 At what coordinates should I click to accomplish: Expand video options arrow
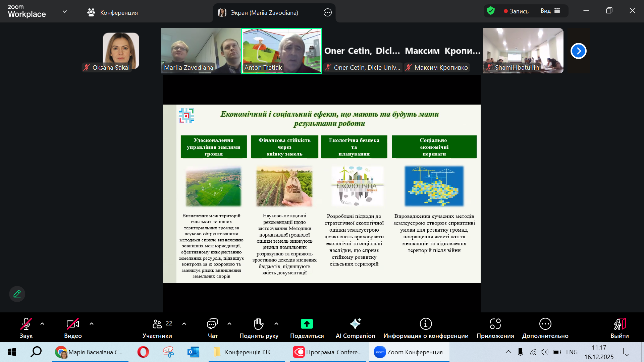92,324
